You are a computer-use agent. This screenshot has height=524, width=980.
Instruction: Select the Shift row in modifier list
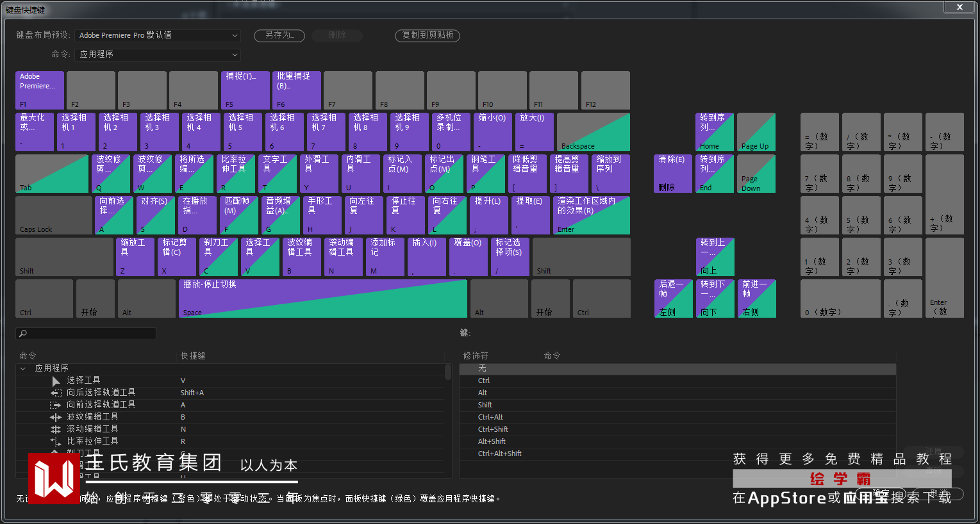677,405
